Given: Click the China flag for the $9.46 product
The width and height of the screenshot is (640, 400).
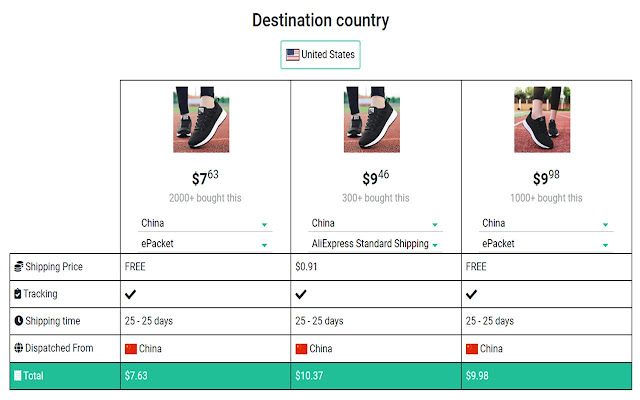Looking at the screenshot, I should tap(301, 348).
